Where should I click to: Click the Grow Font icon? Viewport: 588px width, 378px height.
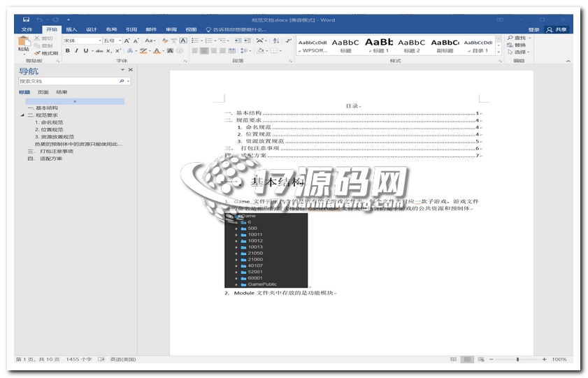tap(127, 41)
